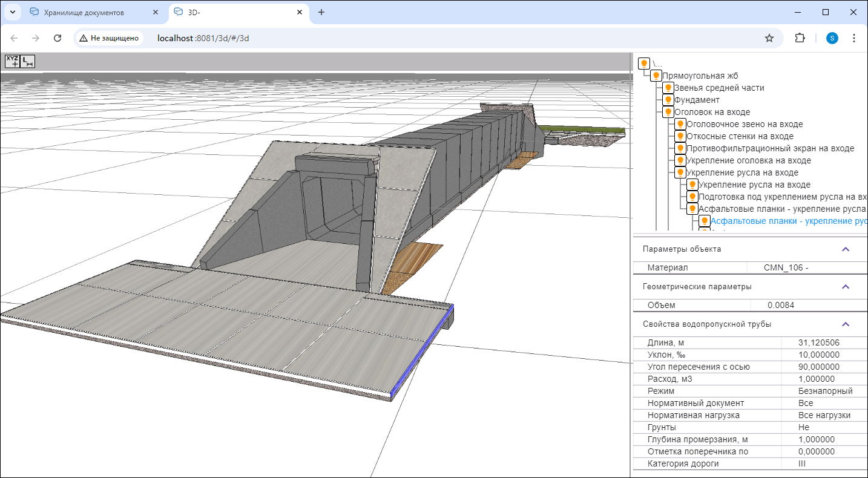
Task: Open the browser extensions menu
Action: [800, 38]
